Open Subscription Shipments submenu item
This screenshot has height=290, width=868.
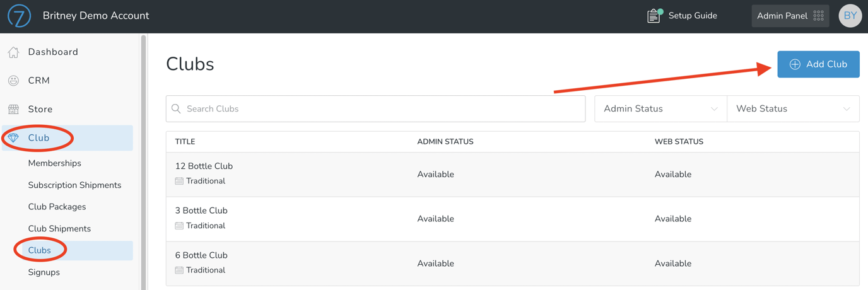pyautogui.click(x=74, y=185)
